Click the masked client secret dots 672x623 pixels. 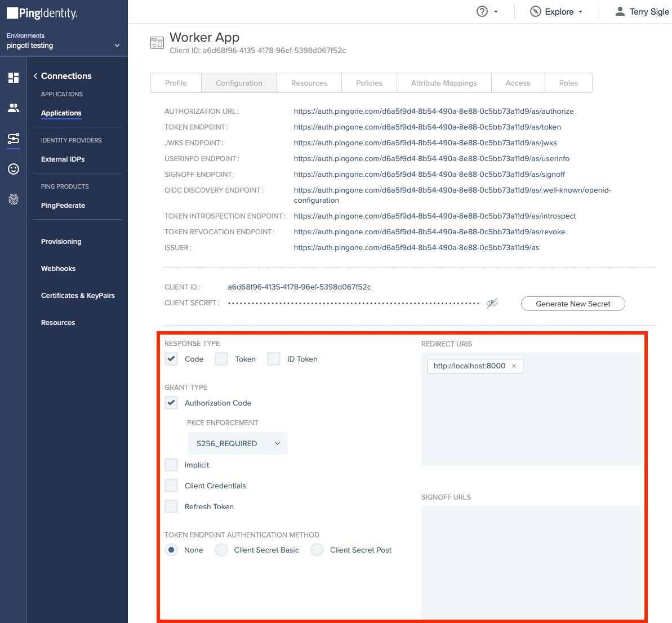click(353, 303)
